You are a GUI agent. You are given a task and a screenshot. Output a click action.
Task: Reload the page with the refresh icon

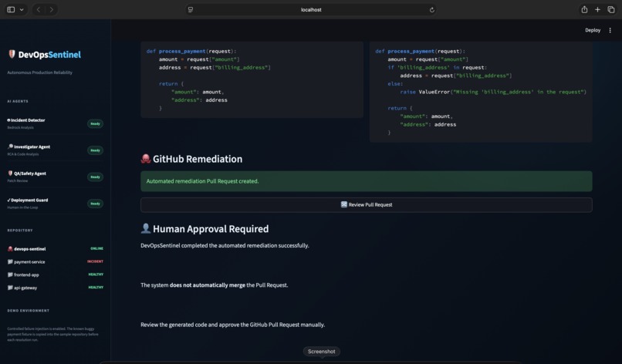tap(431, 10)
